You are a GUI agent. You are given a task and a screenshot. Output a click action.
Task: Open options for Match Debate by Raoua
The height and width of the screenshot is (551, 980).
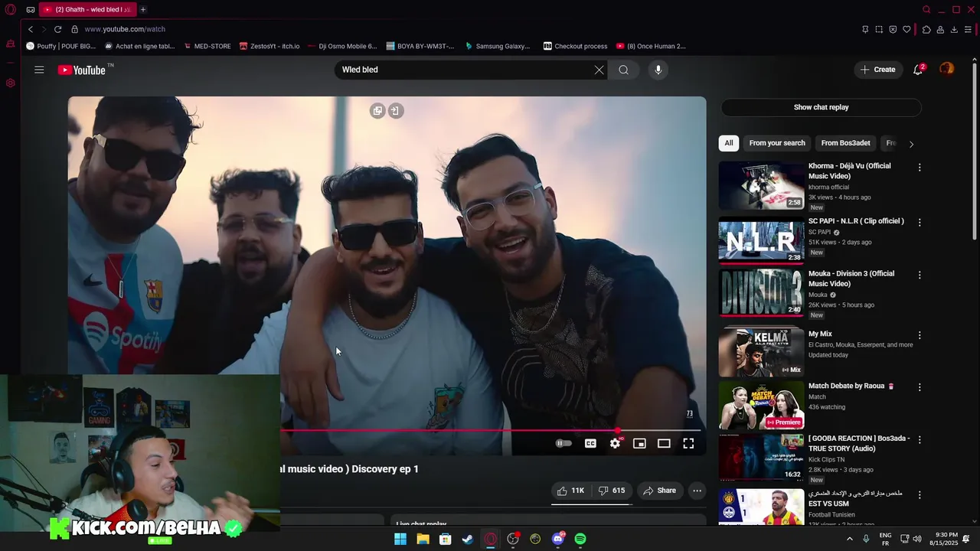pyautogui.click(x=920, y=387)
